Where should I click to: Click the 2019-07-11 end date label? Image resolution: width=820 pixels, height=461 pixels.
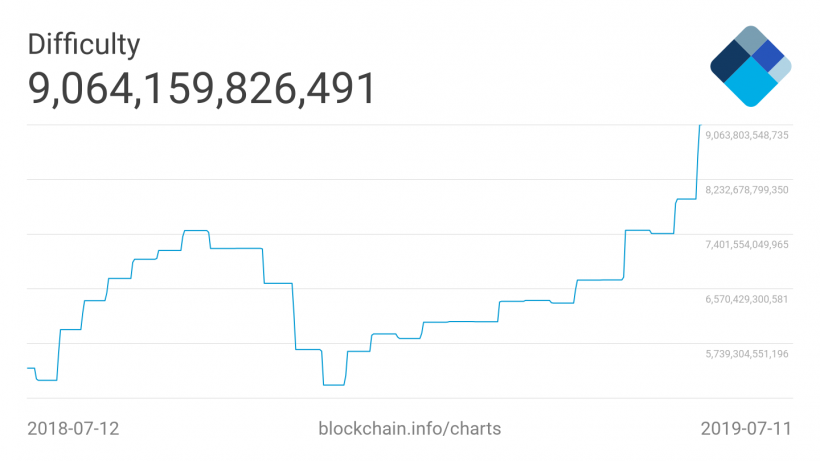click(x=746, y=428)
